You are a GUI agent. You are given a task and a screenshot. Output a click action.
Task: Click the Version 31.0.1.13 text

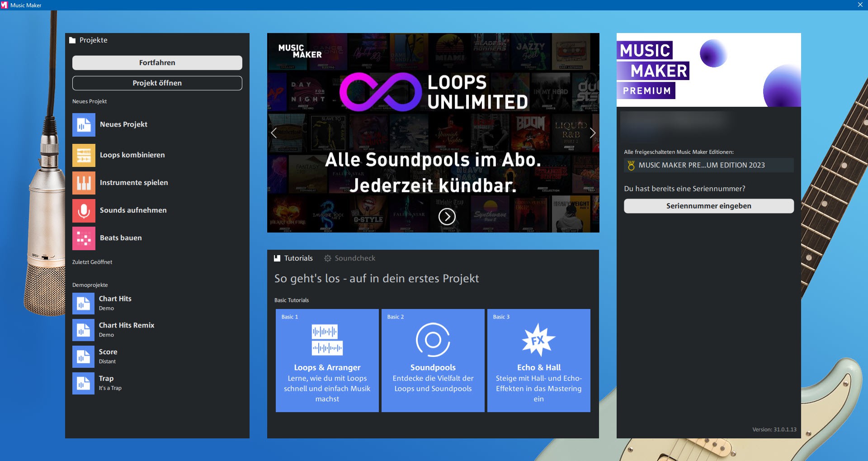[774, 429]
